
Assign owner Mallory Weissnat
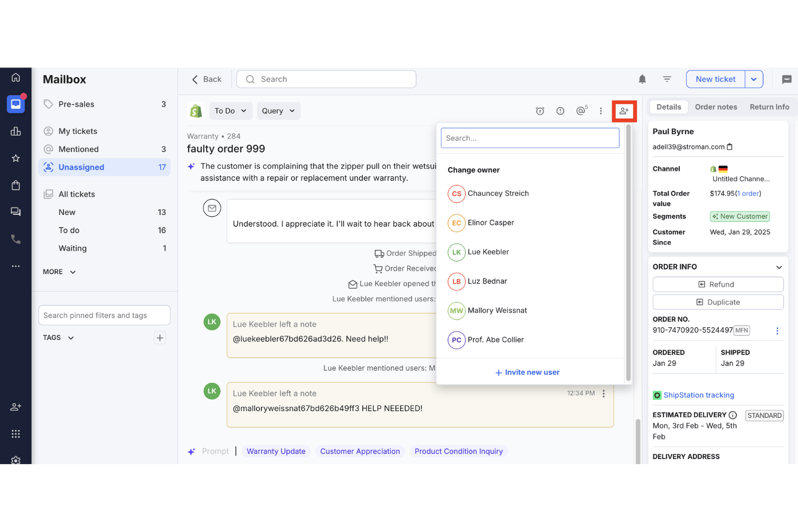pos(530,310)
